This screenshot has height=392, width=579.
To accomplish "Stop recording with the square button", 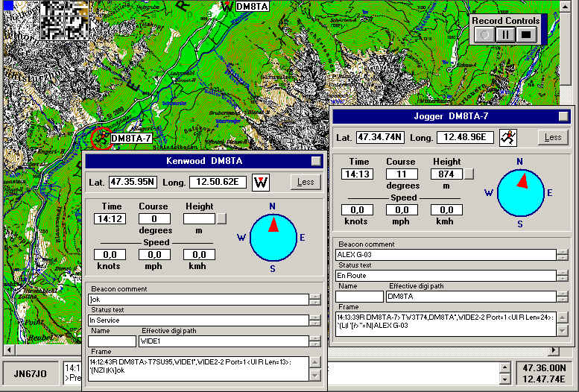I will (527, 34).
